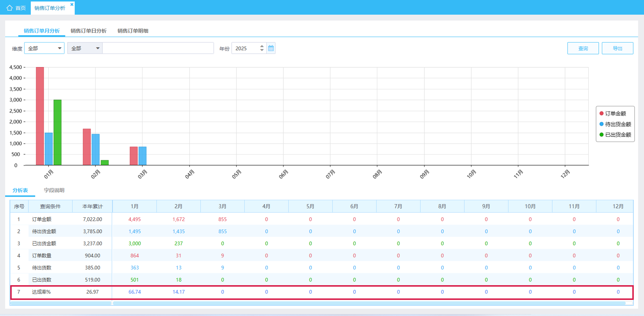
Task: Toggle 待出货金额 legend blue dot
Action: pos(601,124)
